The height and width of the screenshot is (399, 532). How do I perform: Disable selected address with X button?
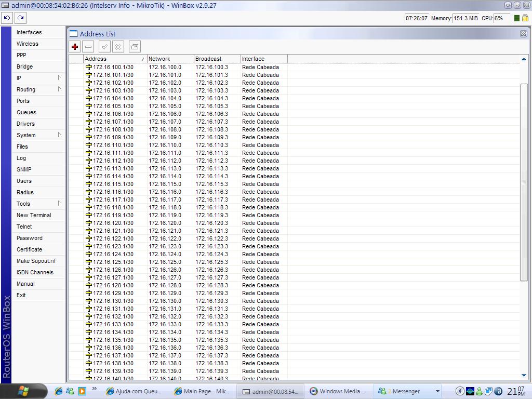118,47
